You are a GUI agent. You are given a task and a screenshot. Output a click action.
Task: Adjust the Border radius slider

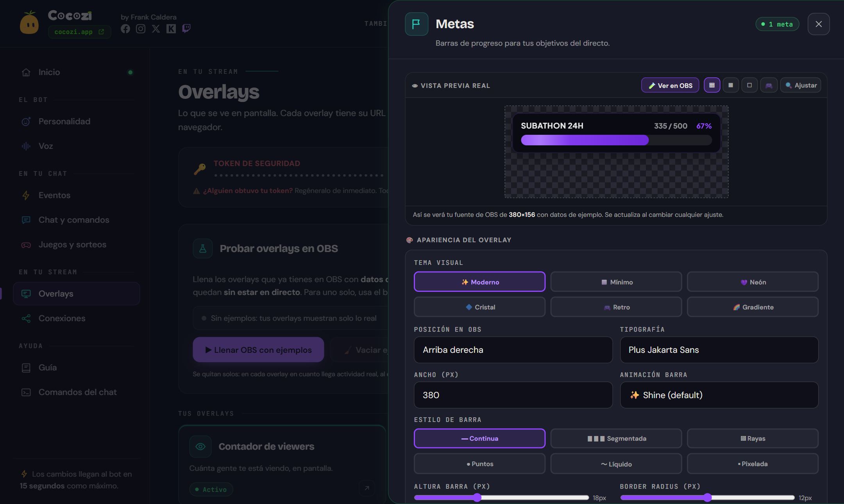pyautogui.click(x=707, y=497)
